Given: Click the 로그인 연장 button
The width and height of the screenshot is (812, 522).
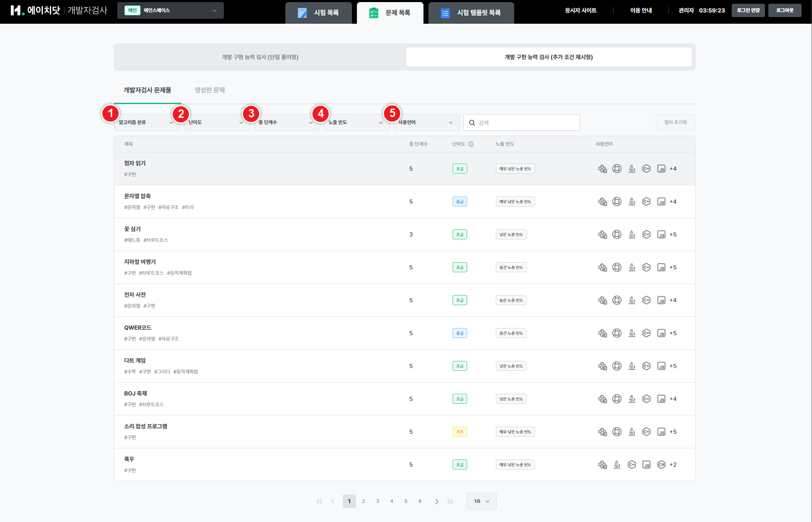Looking at the screenshot, I should [748, 10].
